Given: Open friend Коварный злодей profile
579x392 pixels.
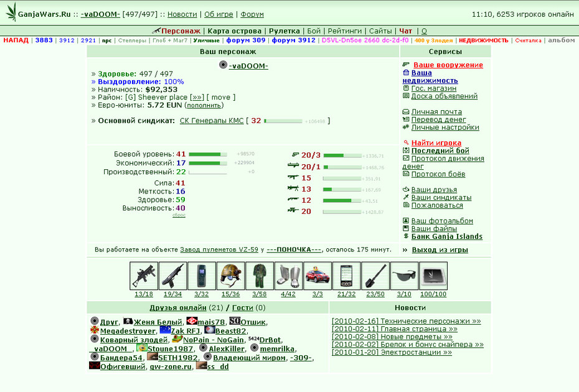Looking at the screenshot, I should 134,340.
